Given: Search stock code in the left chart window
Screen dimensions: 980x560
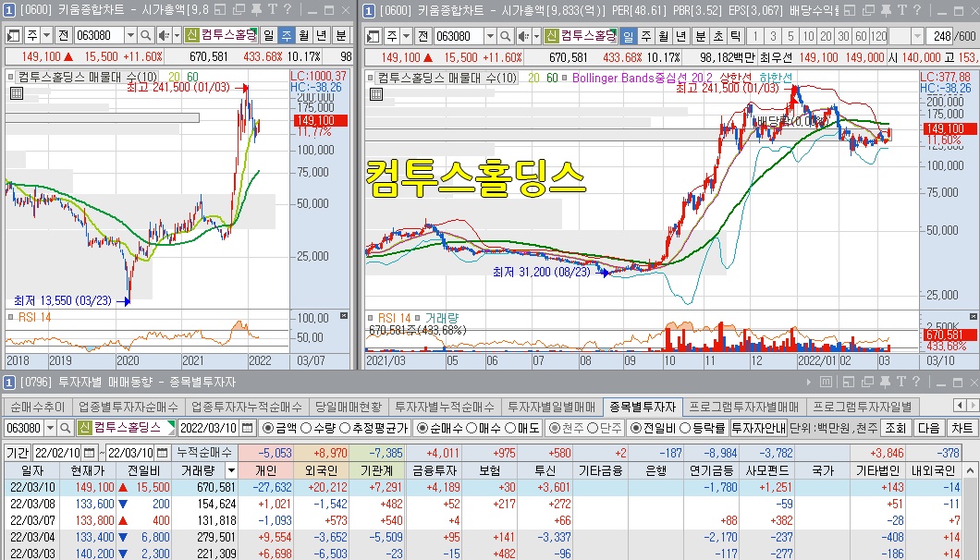Looking at the screenshot, I should [x=146, y=36].
